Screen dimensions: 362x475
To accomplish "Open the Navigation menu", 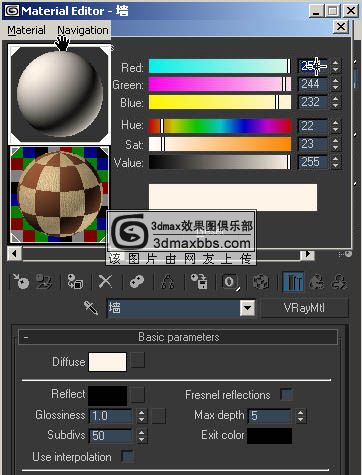I will 83,30.
